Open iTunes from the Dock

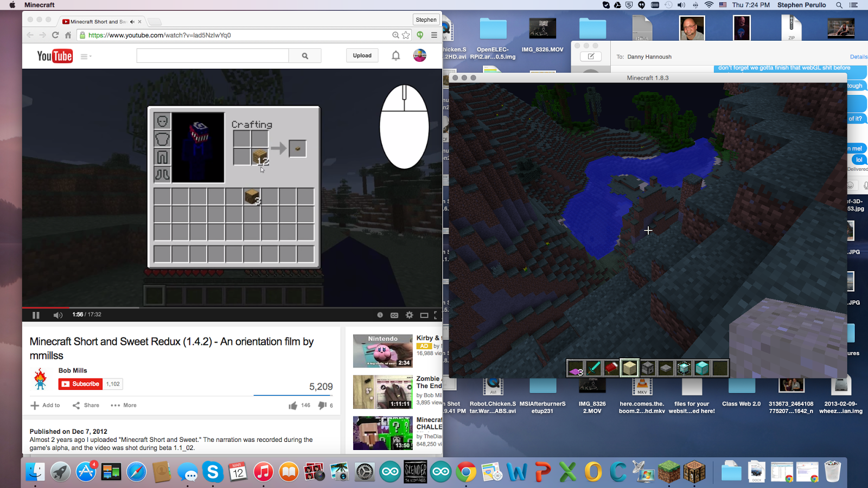pyautogui.click(x=264, y=472)
